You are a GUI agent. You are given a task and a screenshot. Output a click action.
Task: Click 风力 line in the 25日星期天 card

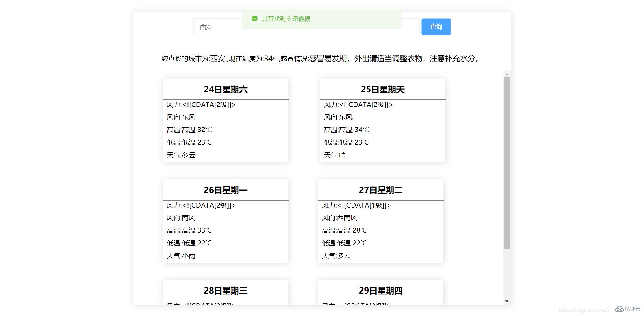[x=358, y=105]
